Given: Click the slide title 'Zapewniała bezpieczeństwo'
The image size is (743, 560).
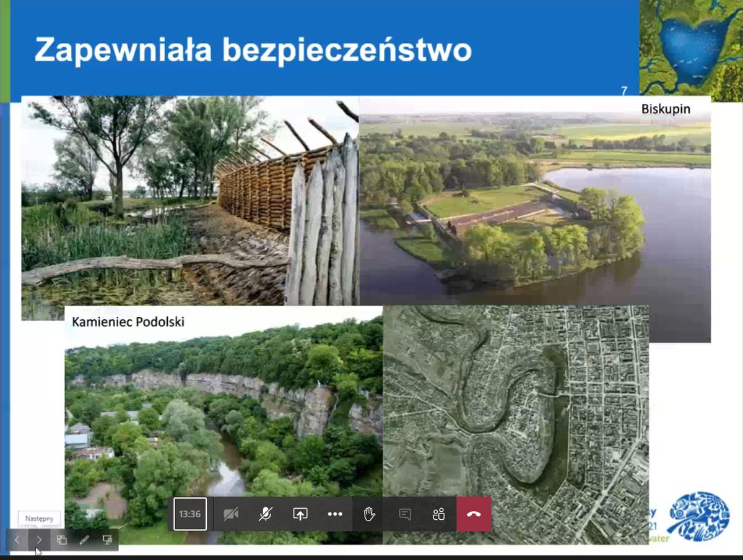Looking at the screenshot, I should (x=253, y=50).
